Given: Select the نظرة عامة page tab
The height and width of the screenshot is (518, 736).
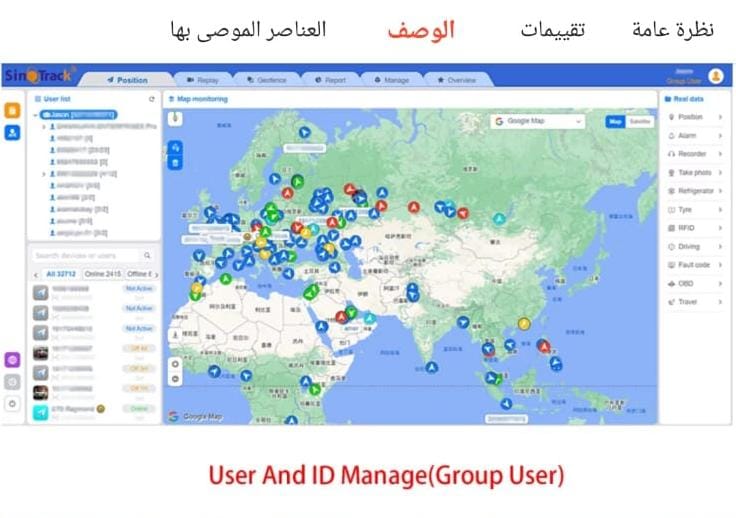Looking at the screenshot, I should click(673, 30).
